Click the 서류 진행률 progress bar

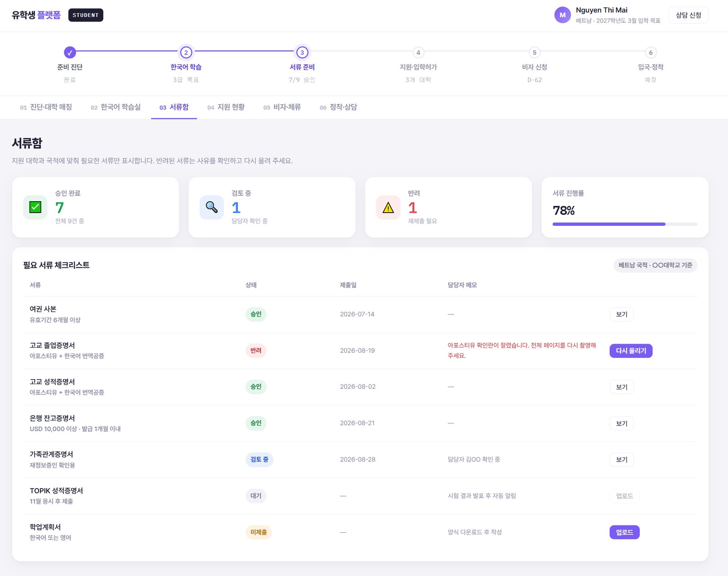point(625,224)
